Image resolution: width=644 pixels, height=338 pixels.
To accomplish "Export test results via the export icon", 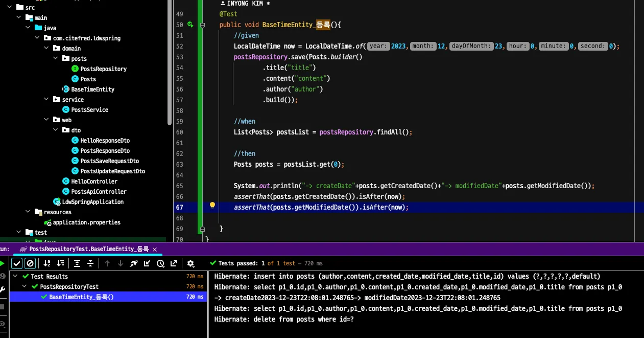I will point(174,263).
